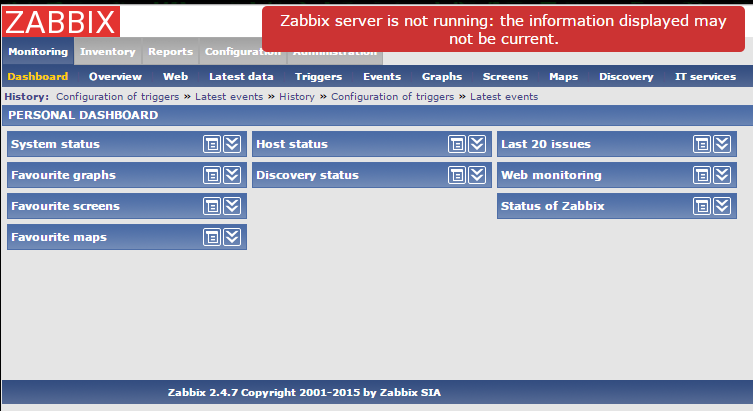Viewport: 753px width, 411px height.
Task: Click the Status of Zabbix title
Action: [552, 206]
